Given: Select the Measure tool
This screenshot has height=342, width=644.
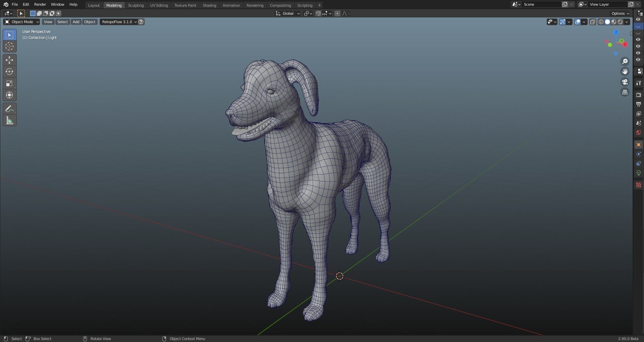Looking at the screenshot, I should pos(9,120).
